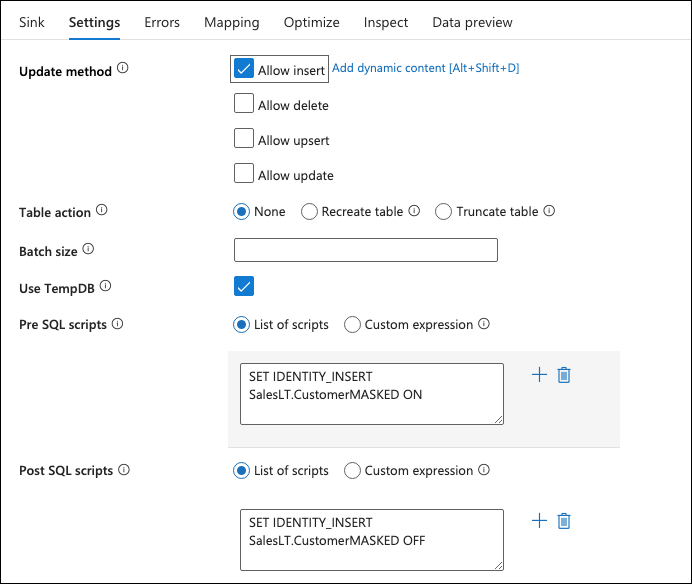This screenshot has height=584, width=692.
Task: Click the Pre SQL script text area
Action: tap(371, 394)
